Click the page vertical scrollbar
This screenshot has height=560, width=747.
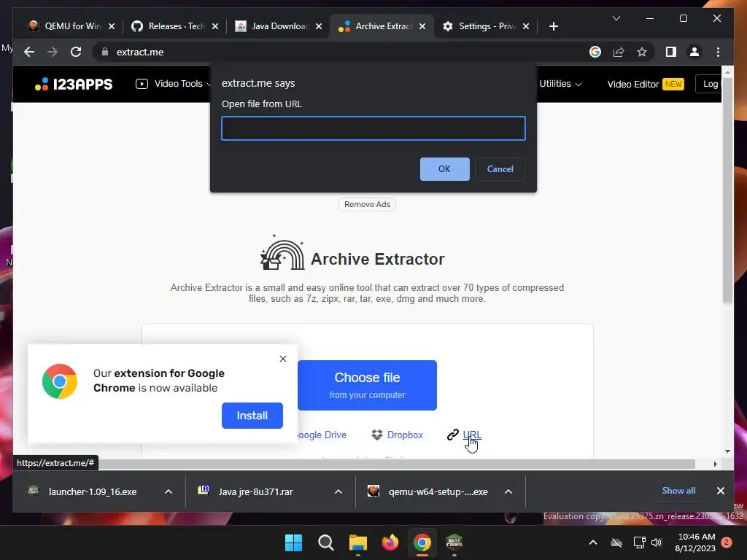(727, 190)
